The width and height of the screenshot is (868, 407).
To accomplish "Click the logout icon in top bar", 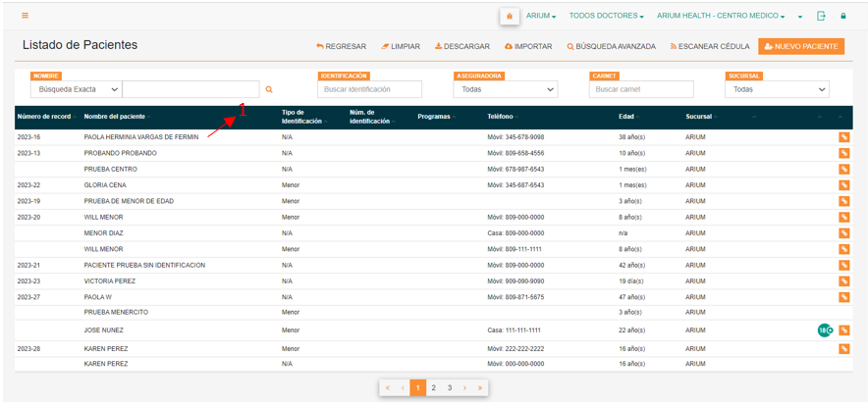I will click(822, 16).
